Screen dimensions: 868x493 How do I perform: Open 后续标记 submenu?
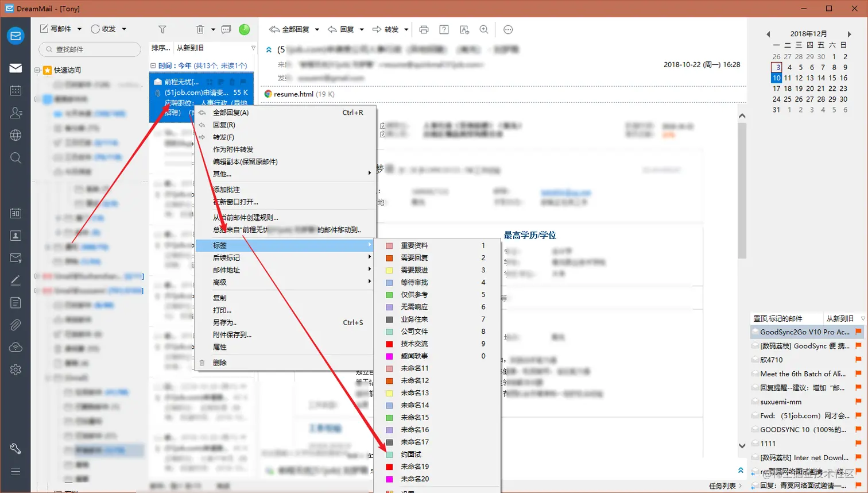click(x=286, y=257)
